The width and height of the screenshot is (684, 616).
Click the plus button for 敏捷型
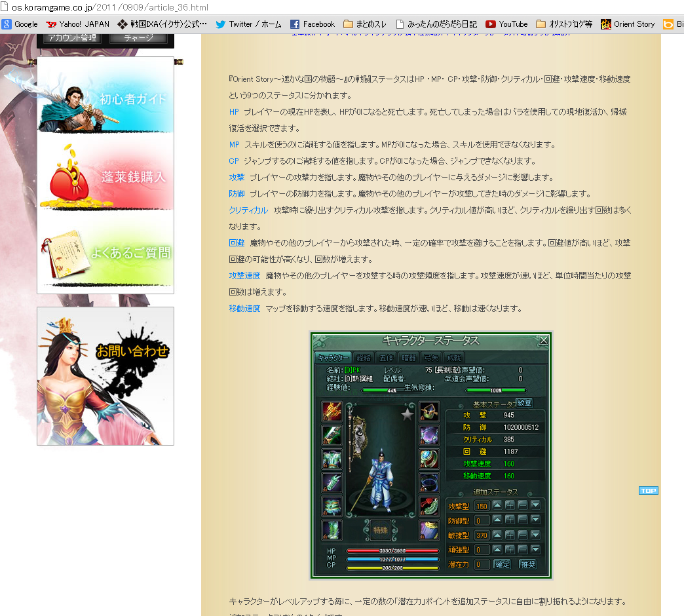coord(510,535)
